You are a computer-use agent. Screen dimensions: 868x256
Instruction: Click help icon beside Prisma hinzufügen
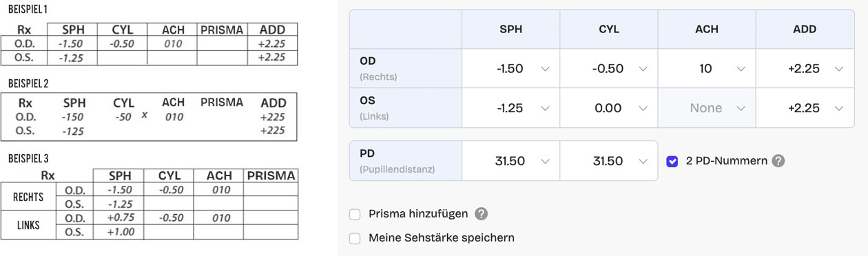[482, 214]
